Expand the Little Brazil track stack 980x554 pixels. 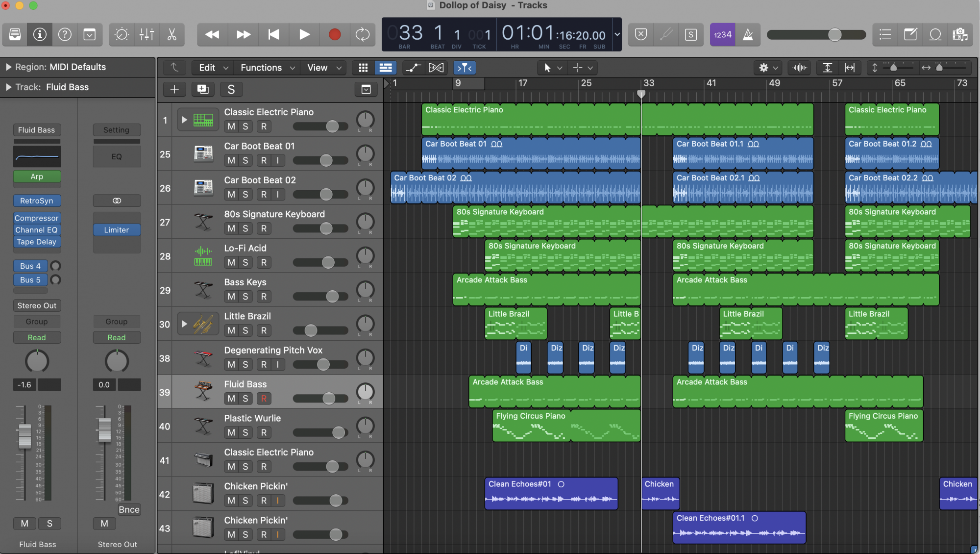click(x=184, y=324)
